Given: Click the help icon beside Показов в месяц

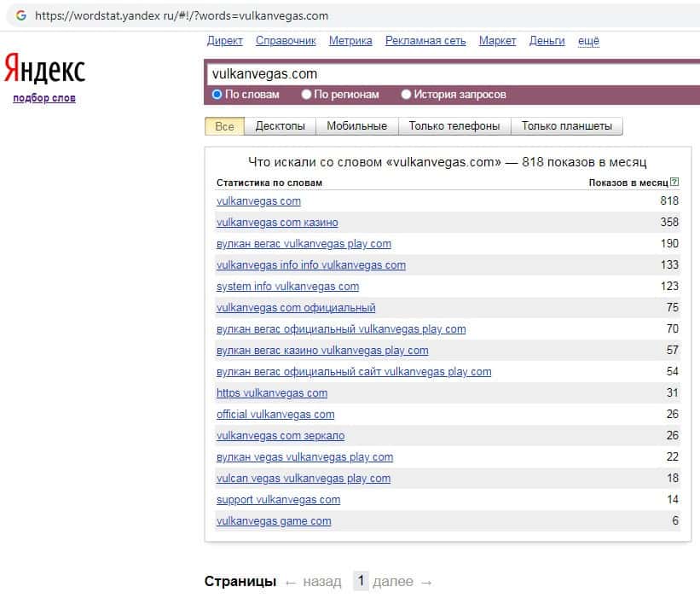Looking at the screenshot, I should (x=674, y=183).
